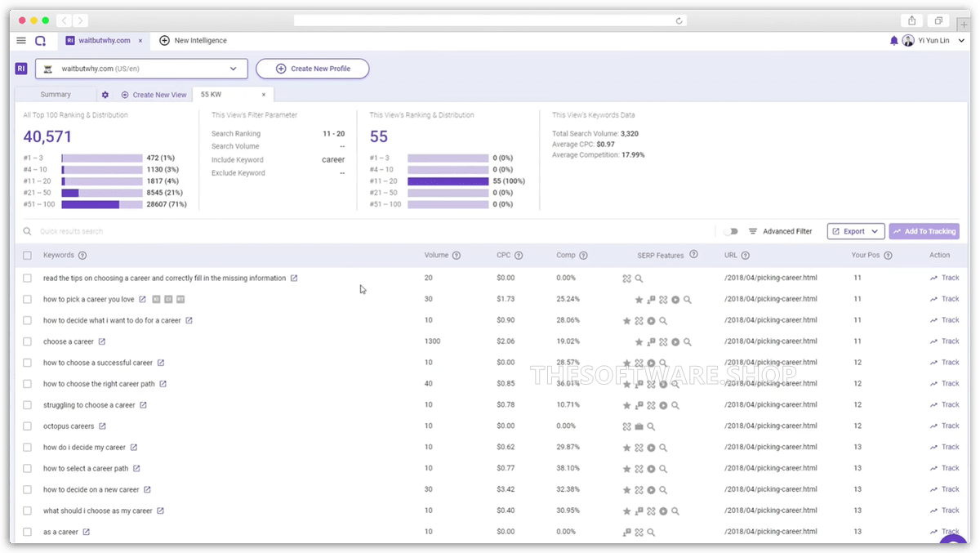
Task: Click the help icon beside URL header
Action: coord(746,256)
